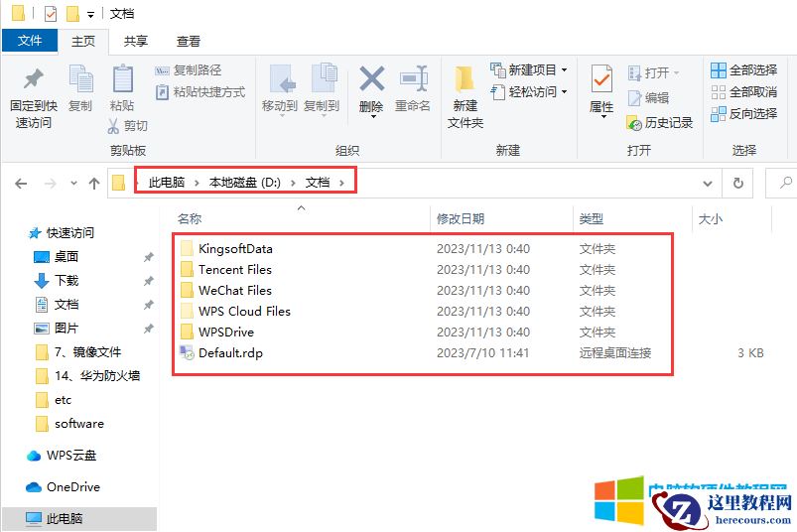Sort by Date modified (修改日期) column

pyautogui.click(x=460, y=219)
